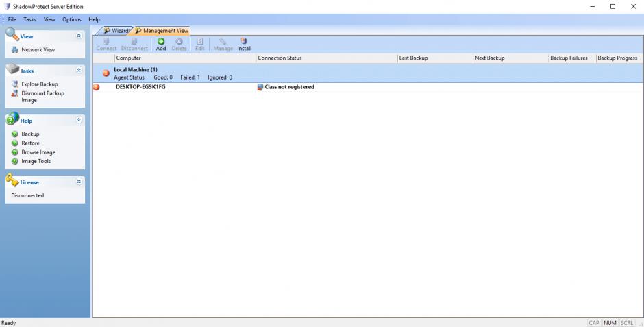This screenshot has width=644, height=327.
Task: Click the magnifier icon in View panel
Action: pyautogui.click(x=12, y=34)
